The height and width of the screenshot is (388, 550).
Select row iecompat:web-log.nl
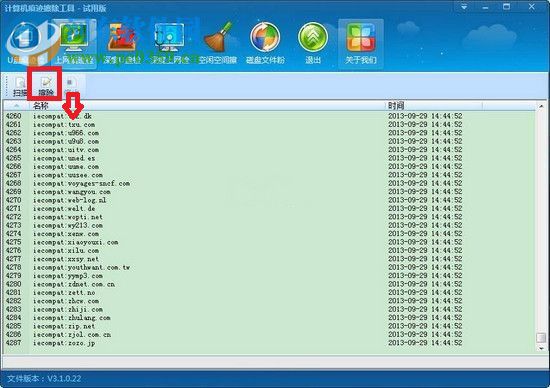click(x=269, y=200)
